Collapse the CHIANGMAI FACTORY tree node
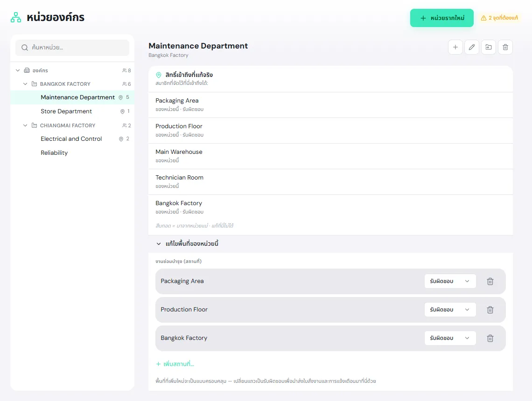The width and height of the screenshot is (532, 401). point(25,125)
